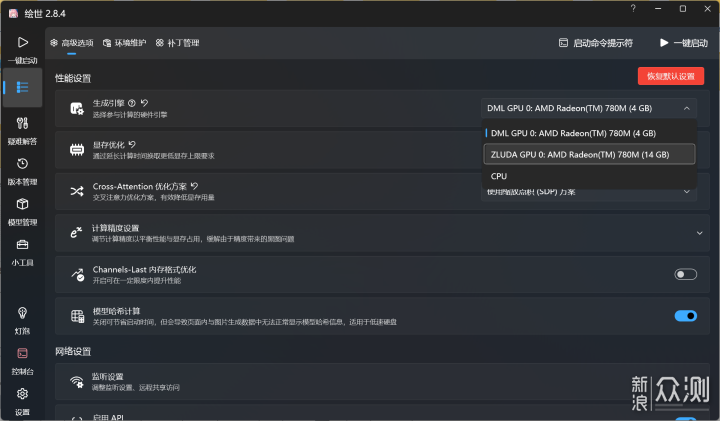
Task: Choose the CPU engine option
Action: tap(590, 176)
